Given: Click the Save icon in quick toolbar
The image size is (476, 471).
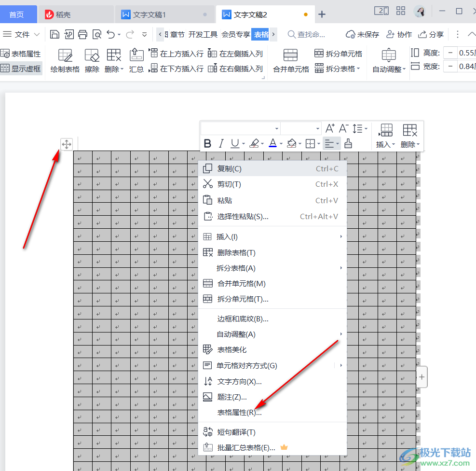Looking at the screenshot, I should pos(54,35).
